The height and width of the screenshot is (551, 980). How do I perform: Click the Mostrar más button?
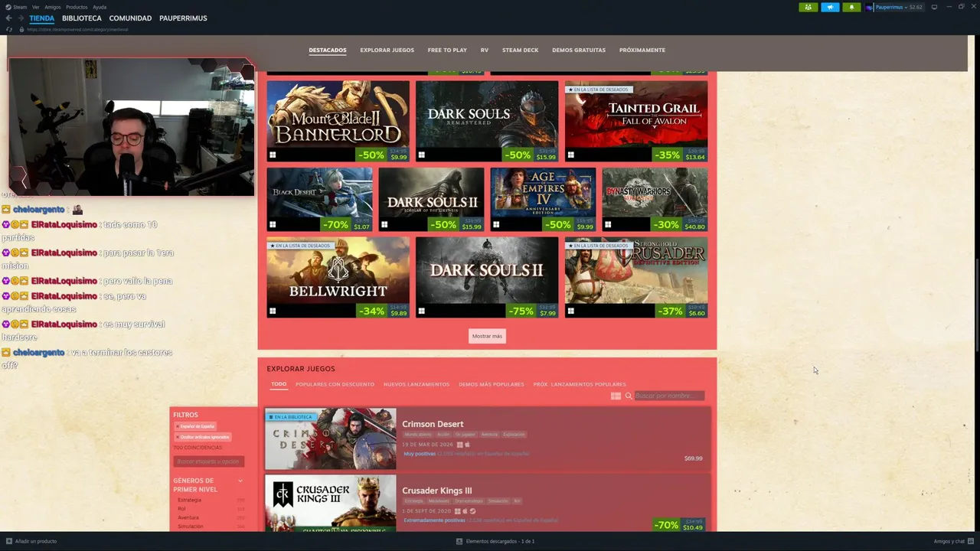pyautogui.click(x=487, y=336)
